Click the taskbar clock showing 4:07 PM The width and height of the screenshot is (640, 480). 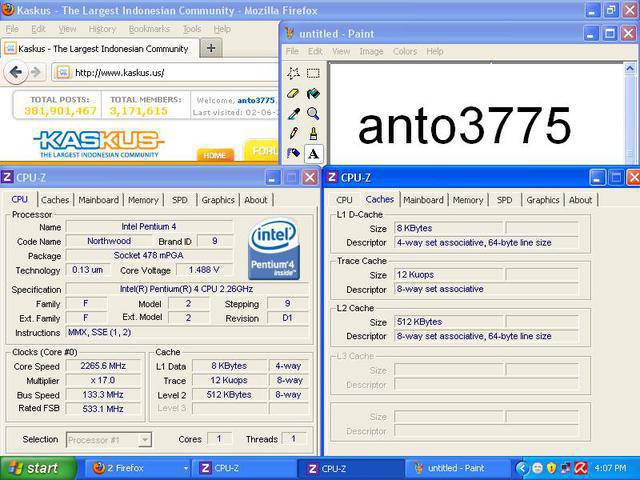(610, 468)
